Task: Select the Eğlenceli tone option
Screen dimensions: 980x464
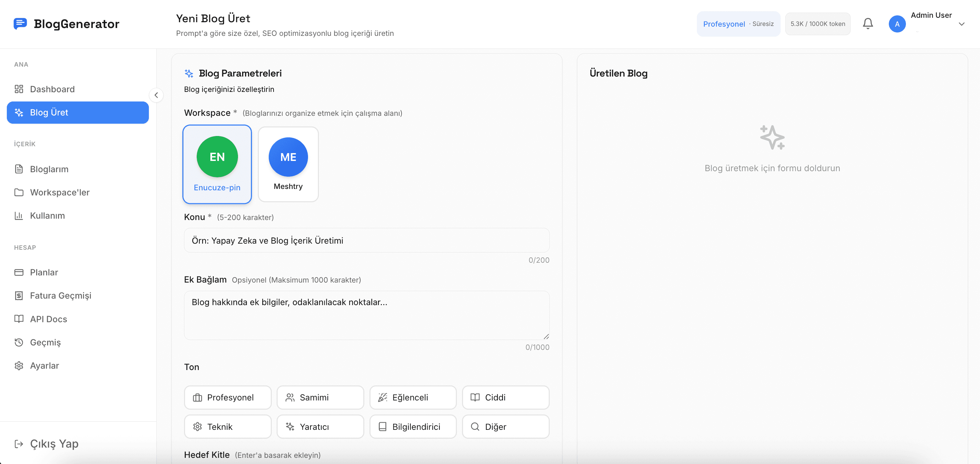Action: point(413,397)
